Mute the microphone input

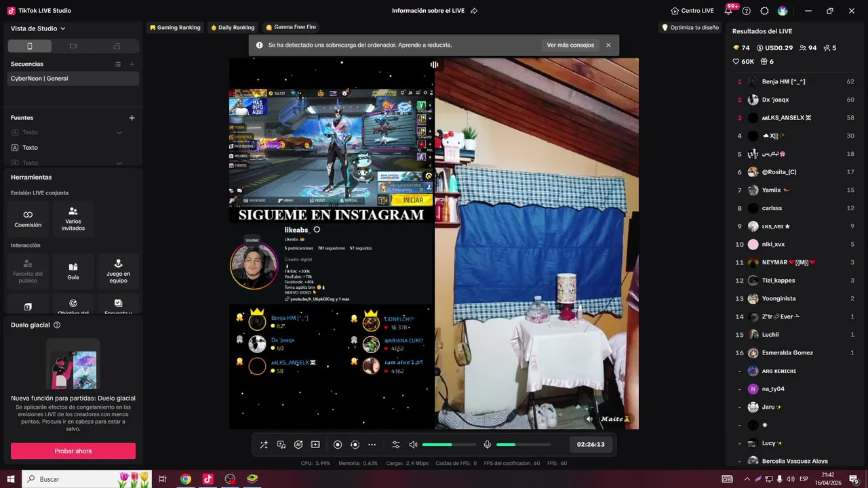coord(487,445)
